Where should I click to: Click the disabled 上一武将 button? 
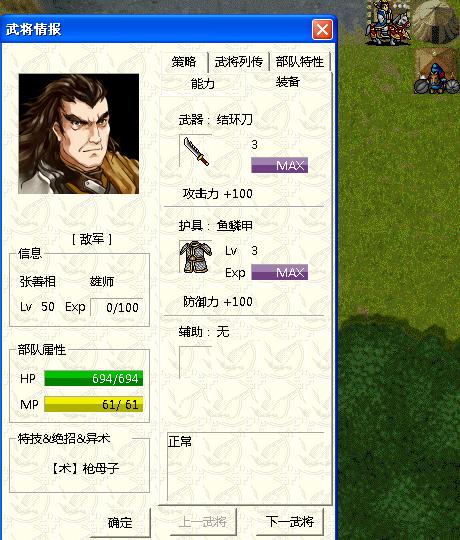[203, 522]
